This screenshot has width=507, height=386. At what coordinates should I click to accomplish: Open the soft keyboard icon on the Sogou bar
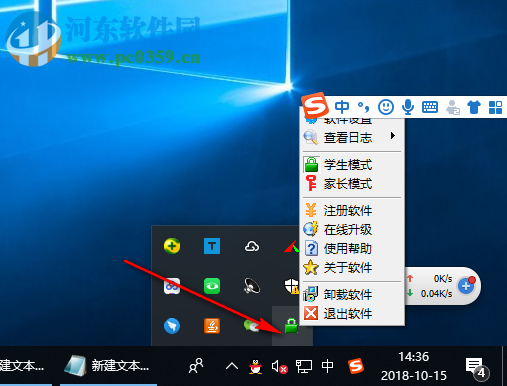pyautogui.click(x=430, y=107)
